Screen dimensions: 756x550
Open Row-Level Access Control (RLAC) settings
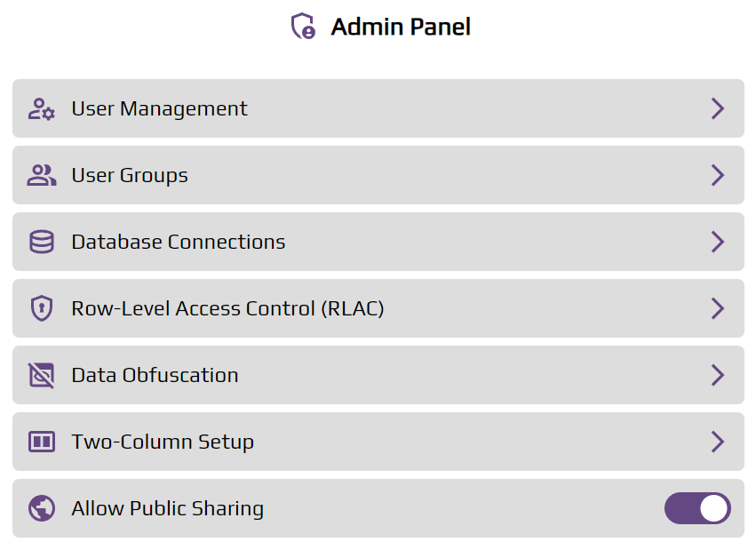point(227,308)
